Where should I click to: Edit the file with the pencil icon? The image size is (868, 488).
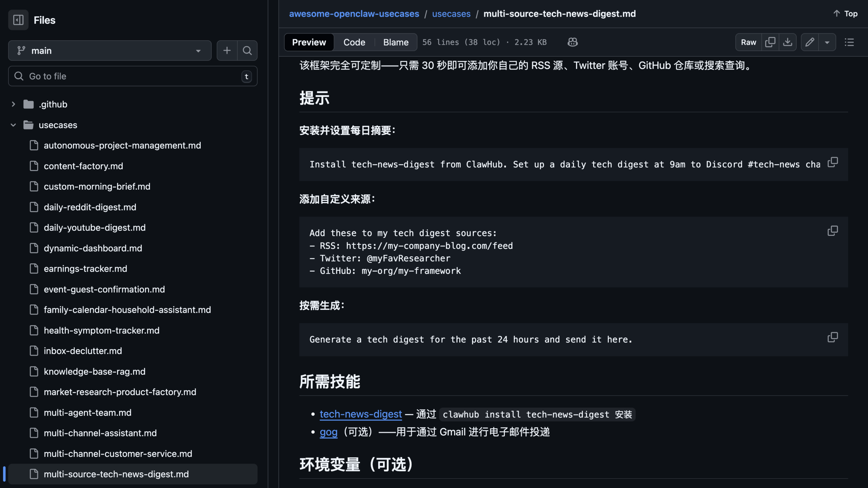[x=810, y=42]
